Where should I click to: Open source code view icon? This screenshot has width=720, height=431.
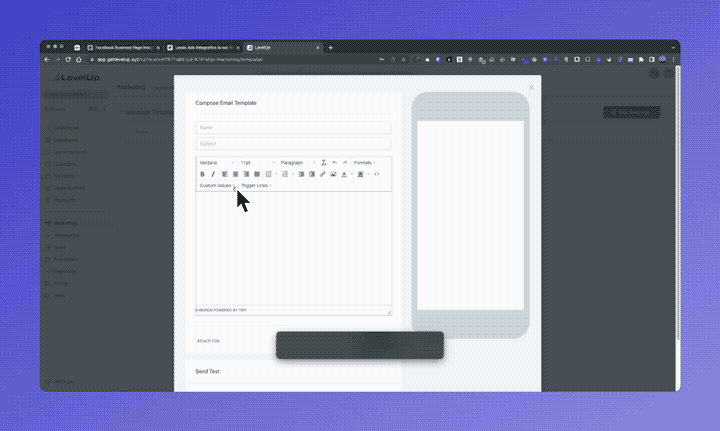point(377,174)
